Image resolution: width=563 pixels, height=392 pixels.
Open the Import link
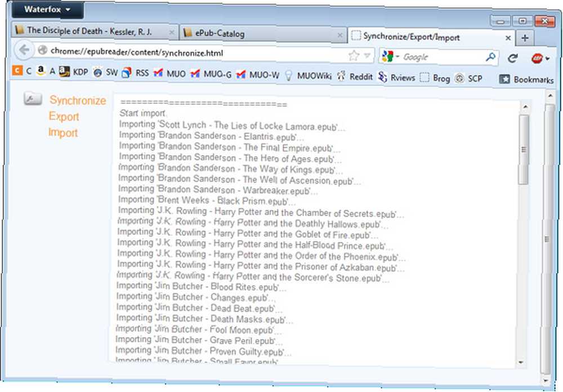(x=63, y=132)
